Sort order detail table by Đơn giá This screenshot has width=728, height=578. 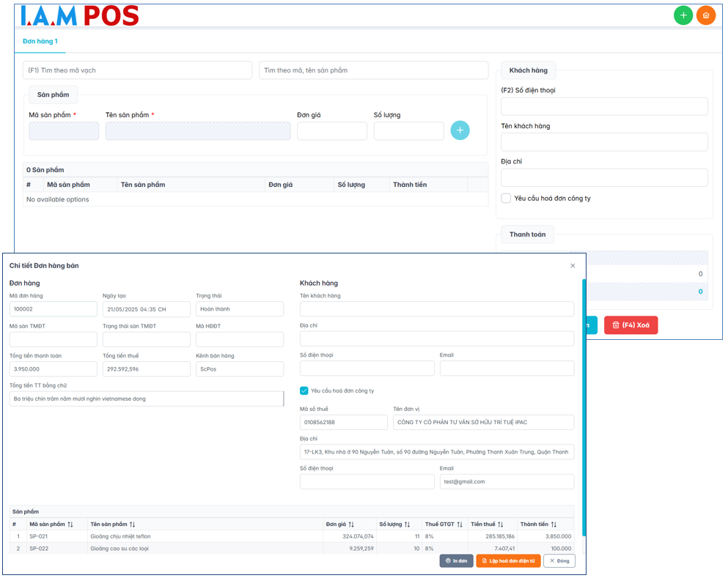coord(351,525)
